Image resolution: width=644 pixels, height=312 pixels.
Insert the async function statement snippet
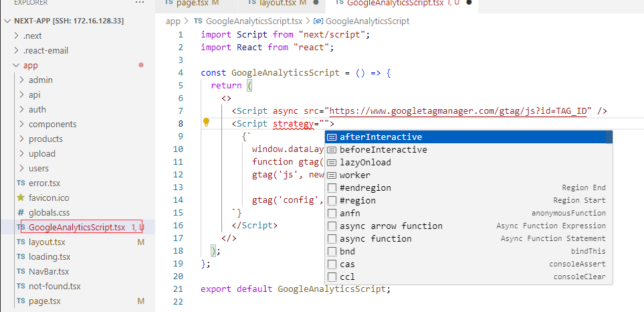coord(468,239)
